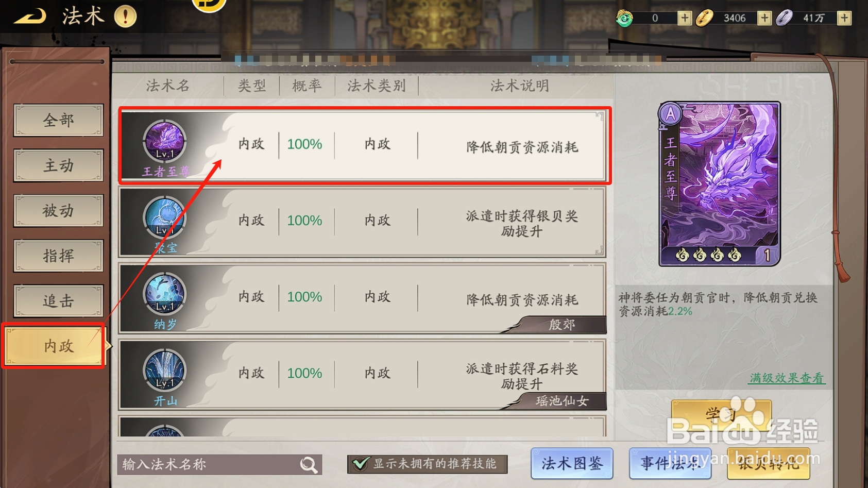
Task: Click the 学习 button
Action: tap(721, 415)
